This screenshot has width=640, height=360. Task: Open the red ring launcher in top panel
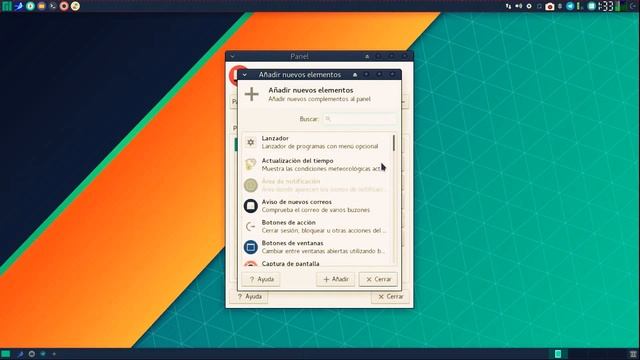(64, 6)
